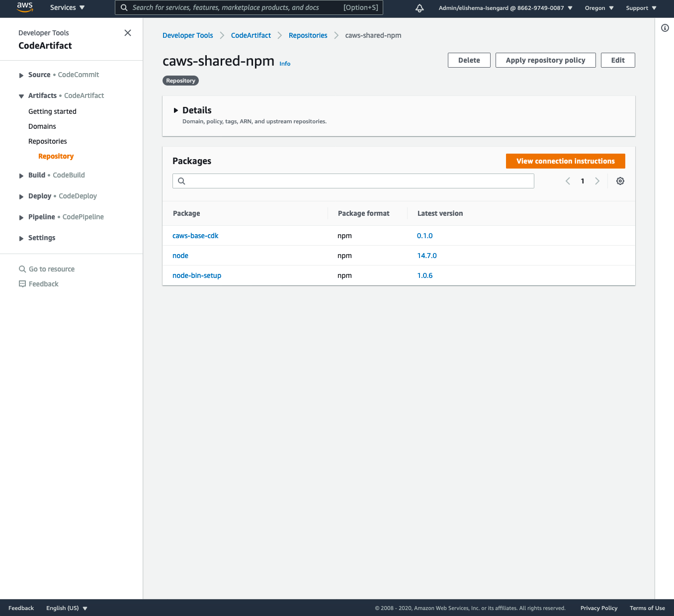Open version 14.7.0 of node
Screen dimensions: 674x616
click(427, 256)
